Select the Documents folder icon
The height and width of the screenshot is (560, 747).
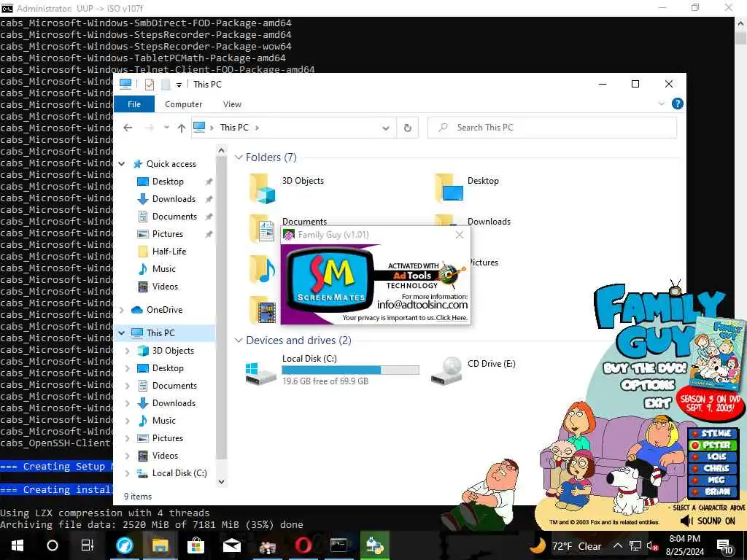point(262,228)
